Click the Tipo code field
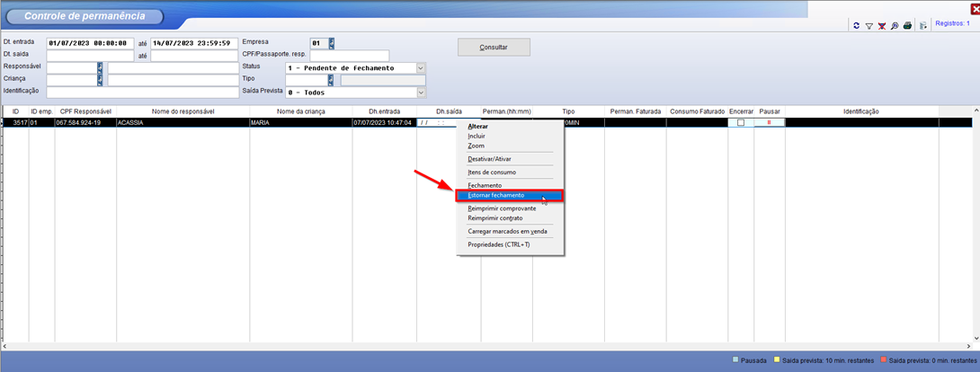The image size is (980, 372). coord(307,80)
